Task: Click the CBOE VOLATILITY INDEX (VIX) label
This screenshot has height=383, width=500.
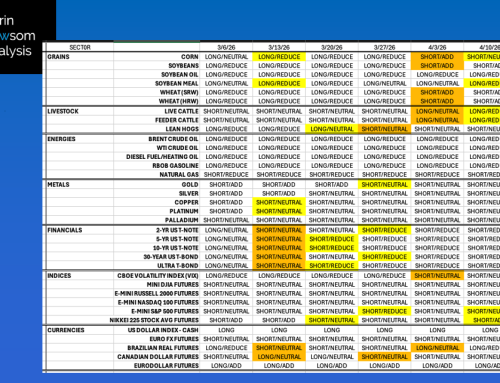Action: pyautogui.click(x=158, y=276)
